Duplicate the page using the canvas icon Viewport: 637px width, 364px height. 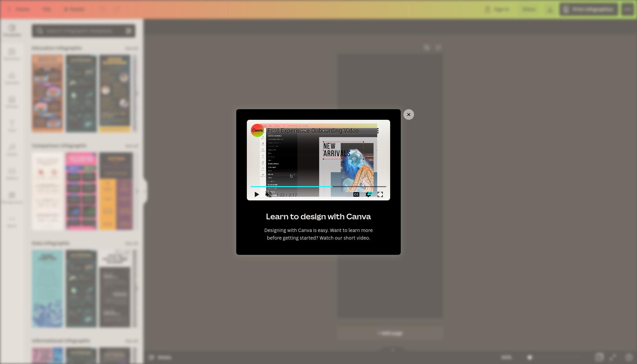427,47
